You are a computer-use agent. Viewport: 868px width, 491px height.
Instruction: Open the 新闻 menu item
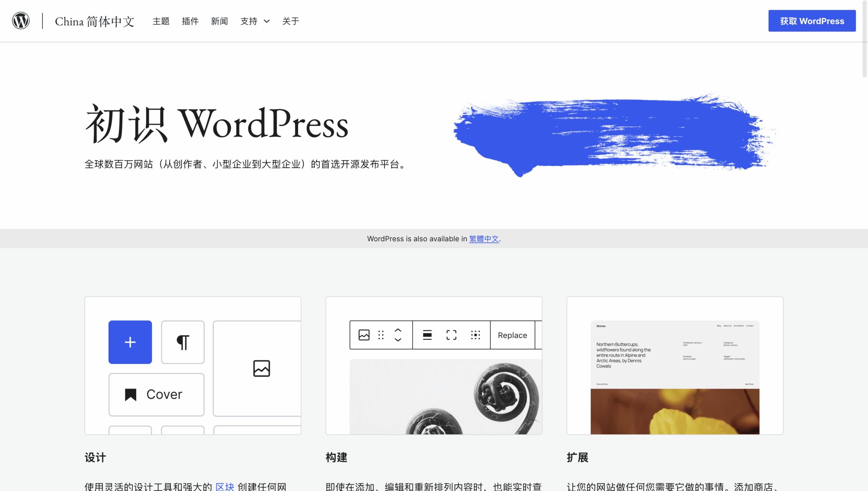click(x=219, y=21)
